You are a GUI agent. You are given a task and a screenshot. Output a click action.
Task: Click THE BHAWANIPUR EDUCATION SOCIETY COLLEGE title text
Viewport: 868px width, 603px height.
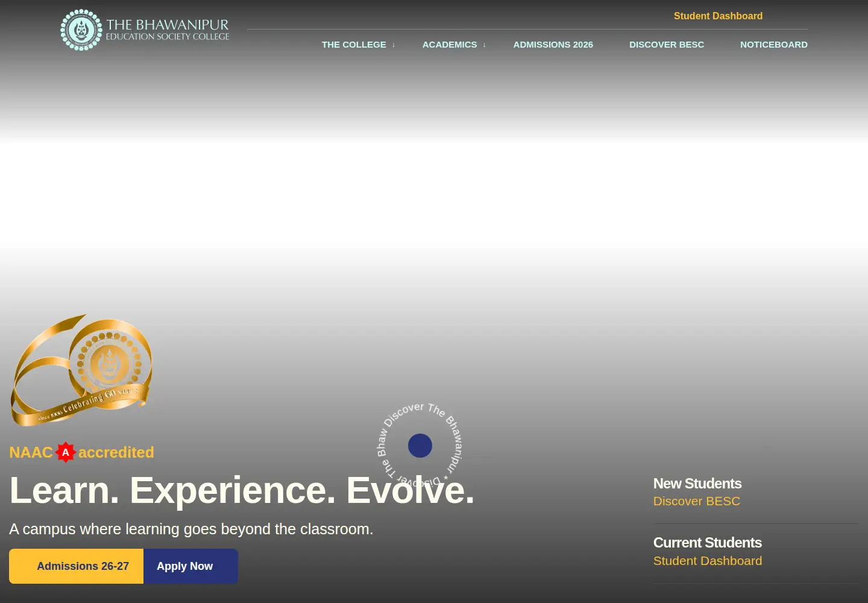tap(168, 30)
